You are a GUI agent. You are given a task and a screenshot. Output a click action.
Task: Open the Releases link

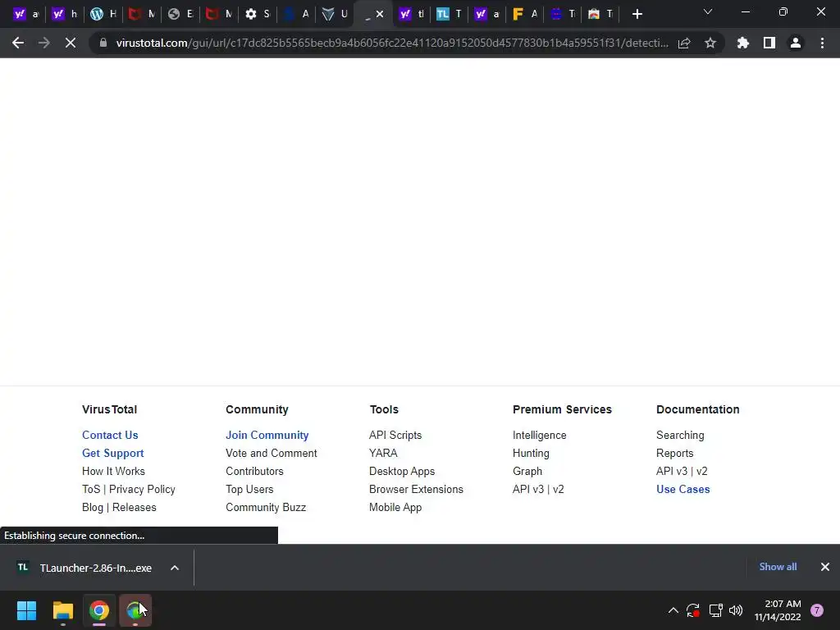tap(134, 507)
